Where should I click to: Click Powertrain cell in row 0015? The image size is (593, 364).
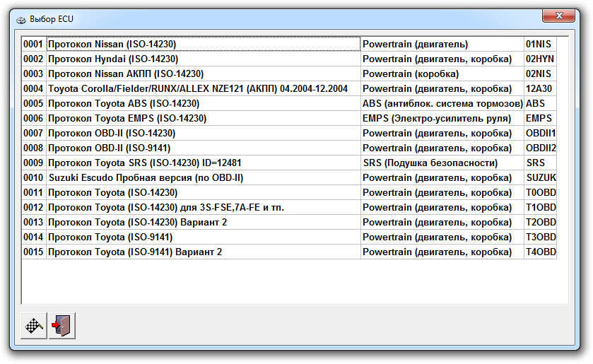click(x=442, y=252)
